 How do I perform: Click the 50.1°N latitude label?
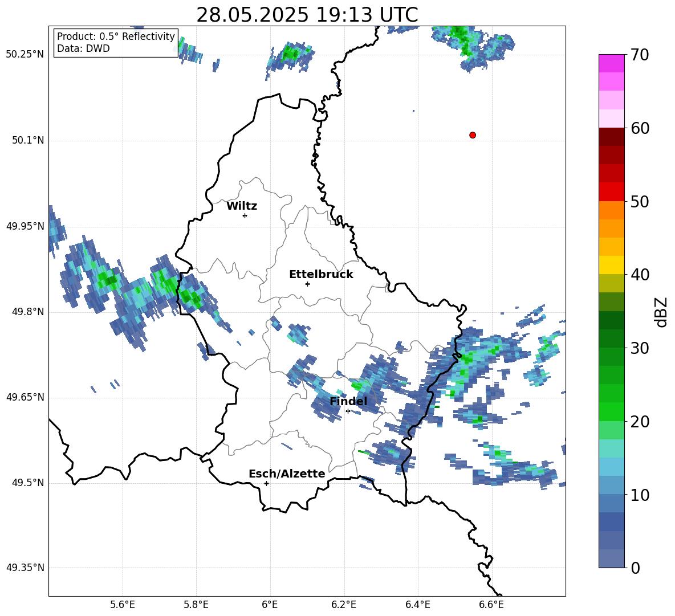[x=27, y=141]
